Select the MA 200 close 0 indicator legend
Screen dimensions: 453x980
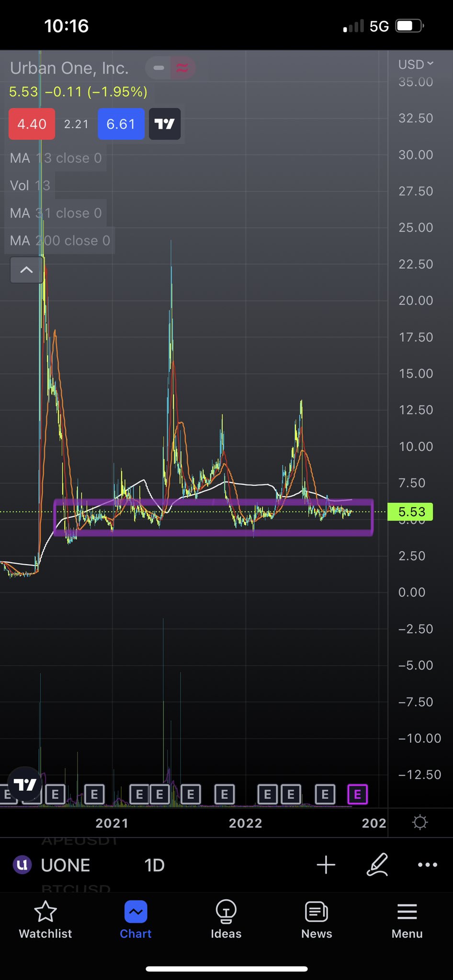[x=60, y=240]
